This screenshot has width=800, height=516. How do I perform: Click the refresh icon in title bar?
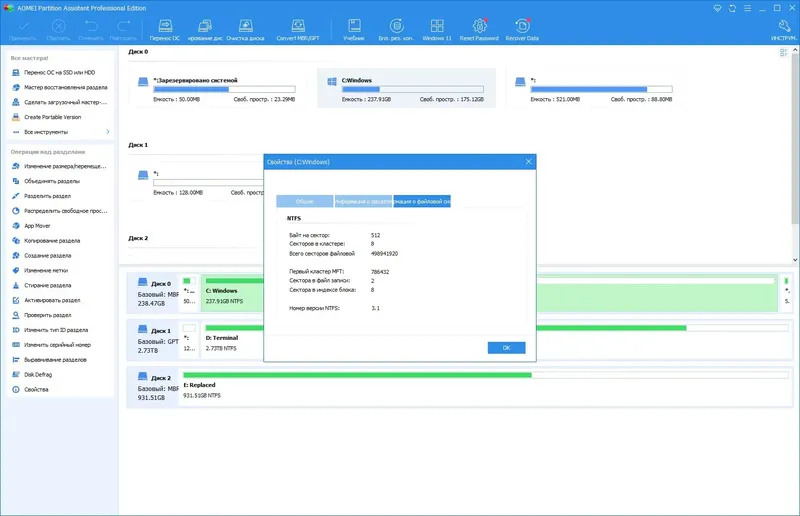[732, 8]
